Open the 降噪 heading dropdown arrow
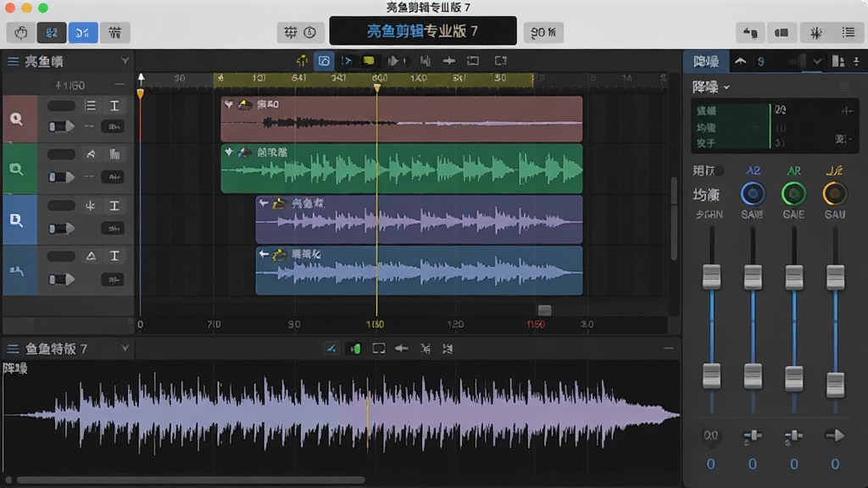The image size is (868, 488). click(x=726, y=87)
